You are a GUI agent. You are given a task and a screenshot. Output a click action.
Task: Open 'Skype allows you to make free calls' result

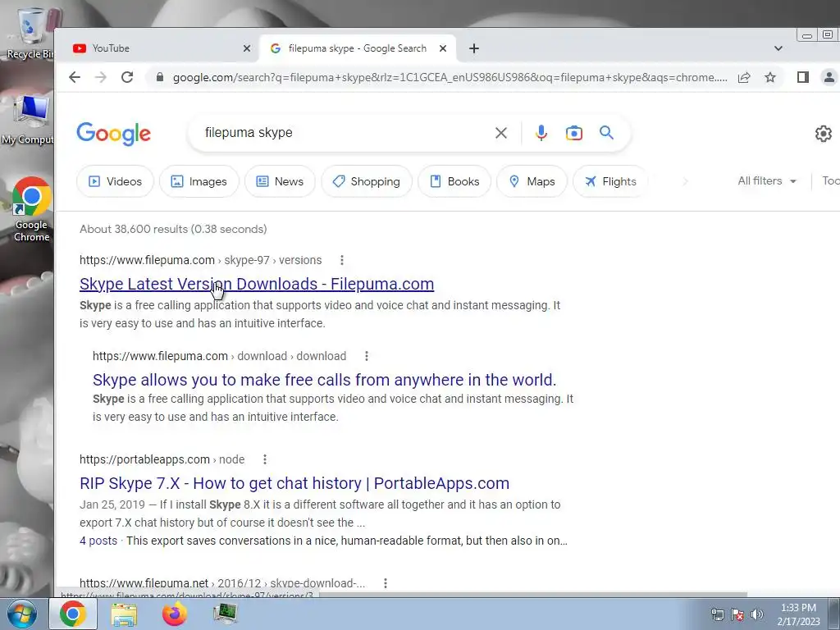(x=325, y=380)
